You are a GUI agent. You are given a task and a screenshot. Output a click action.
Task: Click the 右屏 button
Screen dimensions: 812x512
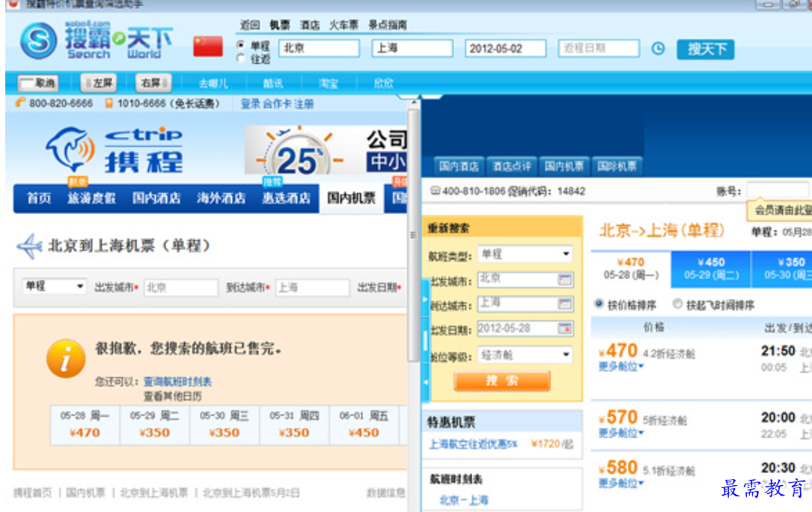click(153, 83)
